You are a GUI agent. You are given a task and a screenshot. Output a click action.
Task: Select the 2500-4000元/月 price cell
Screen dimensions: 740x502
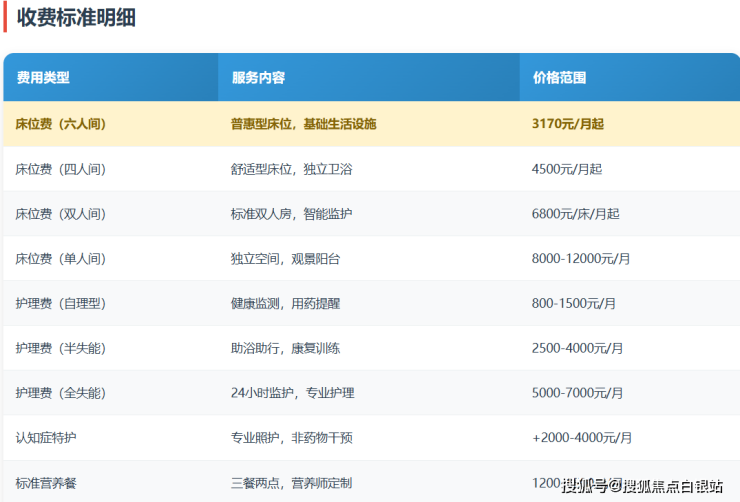[x=577, y=348]
